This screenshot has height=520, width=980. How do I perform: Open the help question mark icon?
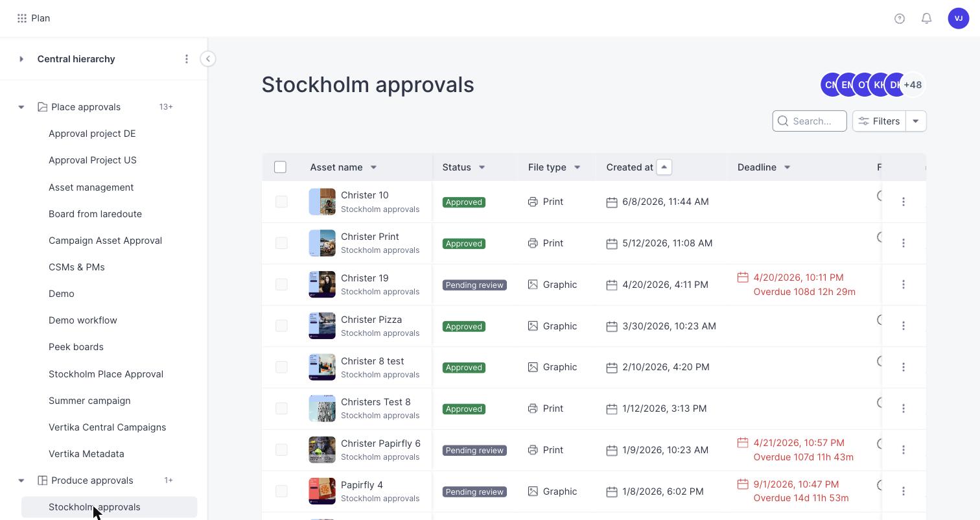tap(900, 18)
